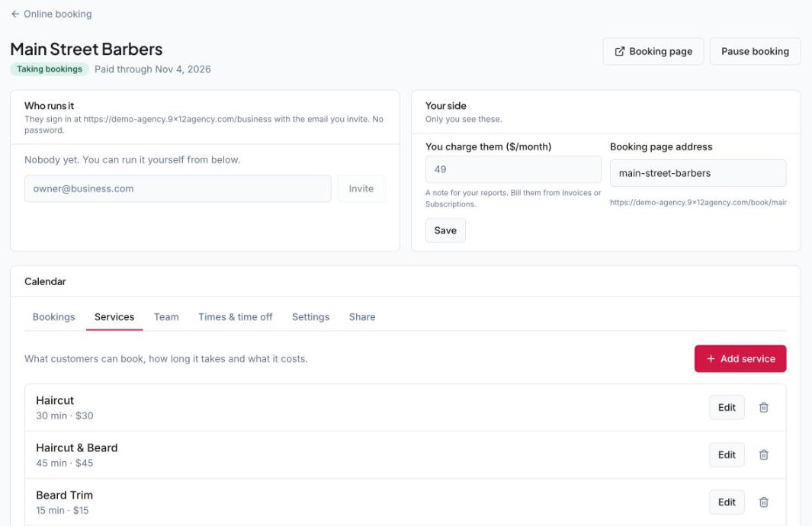The image size is (812, 526).
Task: Click the '45 min · $45' details text
Action: [x=65, y=463]
